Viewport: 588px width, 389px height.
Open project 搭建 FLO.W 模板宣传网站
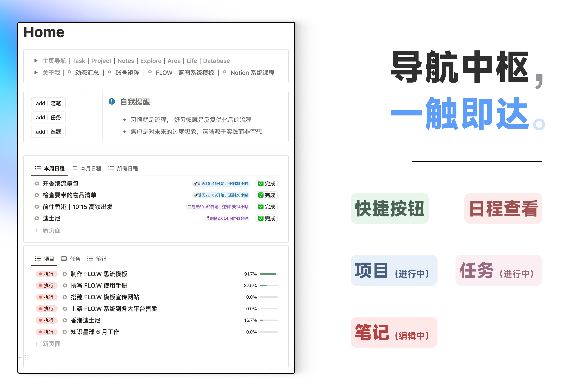[x=105, y=297]
